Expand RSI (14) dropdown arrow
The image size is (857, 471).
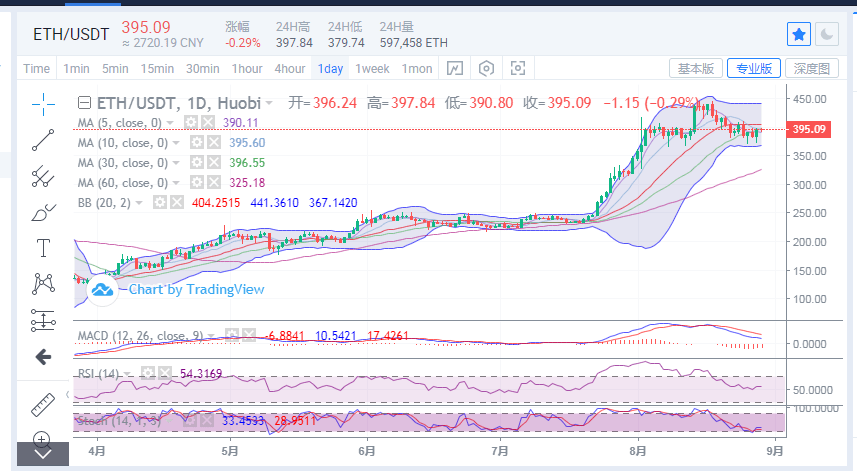[127, 374]
